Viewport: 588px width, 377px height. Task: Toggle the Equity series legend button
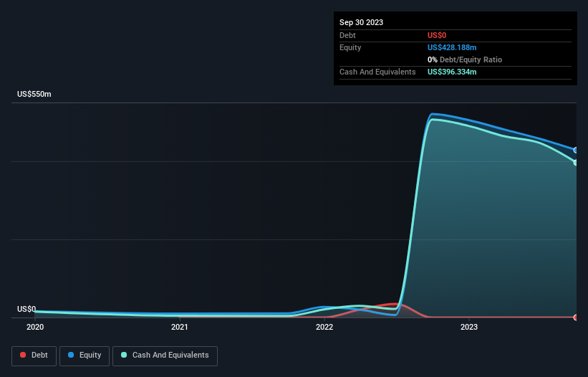tap(85, 355)
